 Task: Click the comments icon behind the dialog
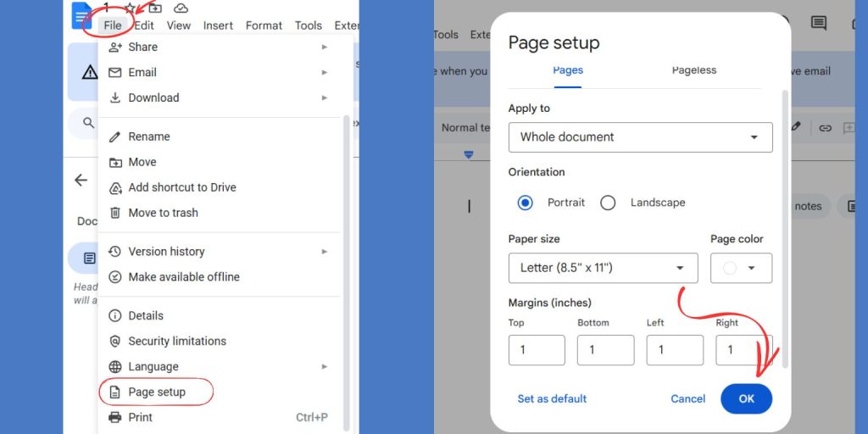818,23
